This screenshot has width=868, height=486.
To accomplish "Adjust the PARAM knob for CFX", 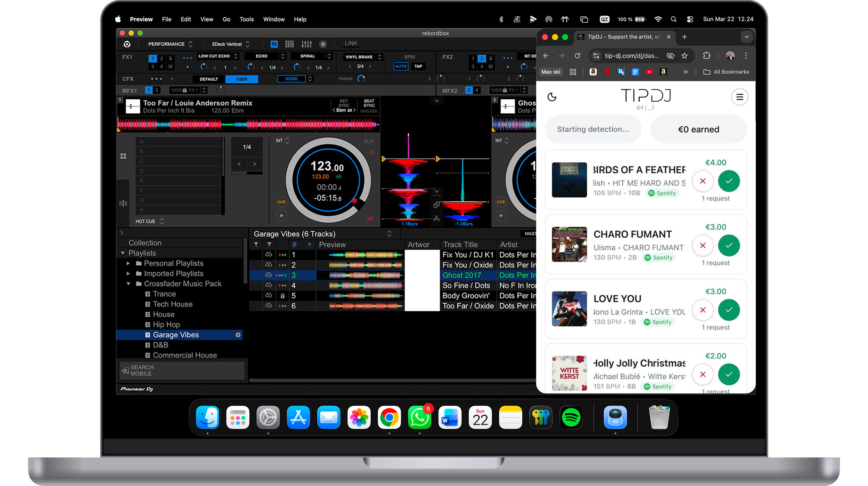I will tap(362, 79).
